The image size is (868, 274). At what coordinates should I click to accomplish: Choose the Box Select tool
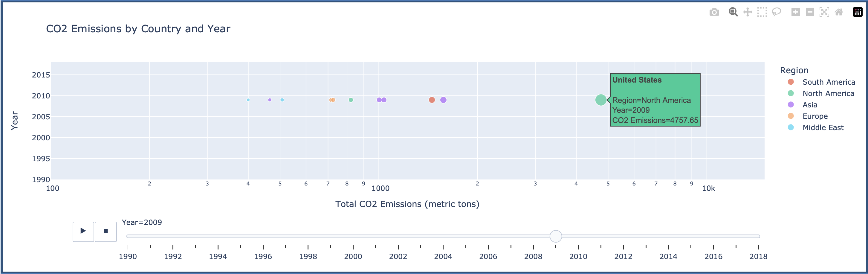click(x=762, y=13)
